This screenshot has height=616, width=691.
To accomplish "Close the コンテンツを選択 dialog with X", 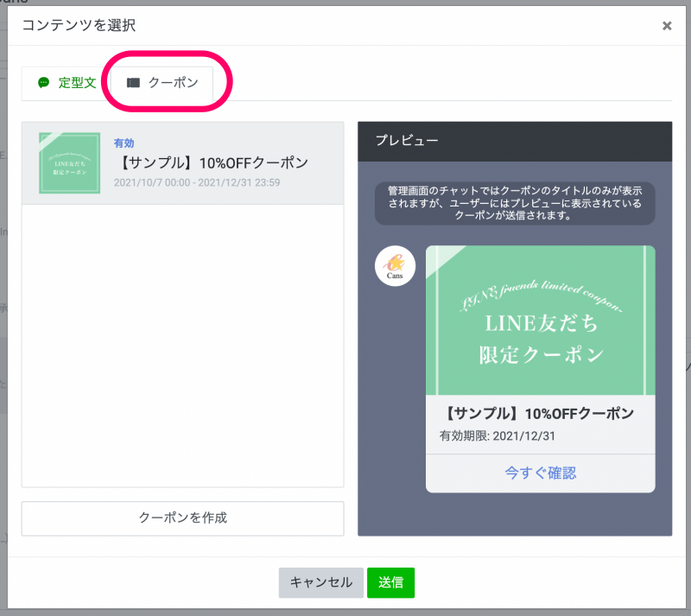I will [667, 26].
